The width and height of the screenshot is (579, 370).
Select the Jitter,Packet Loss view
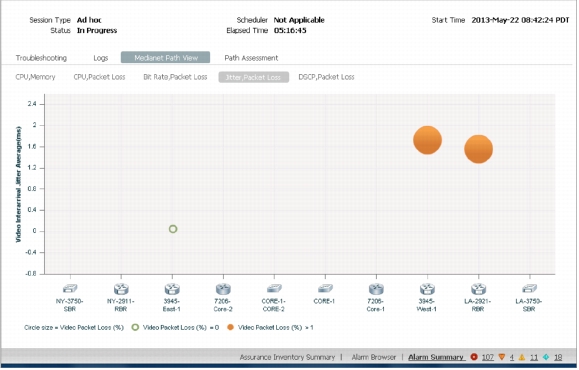(x=253, y=77)
